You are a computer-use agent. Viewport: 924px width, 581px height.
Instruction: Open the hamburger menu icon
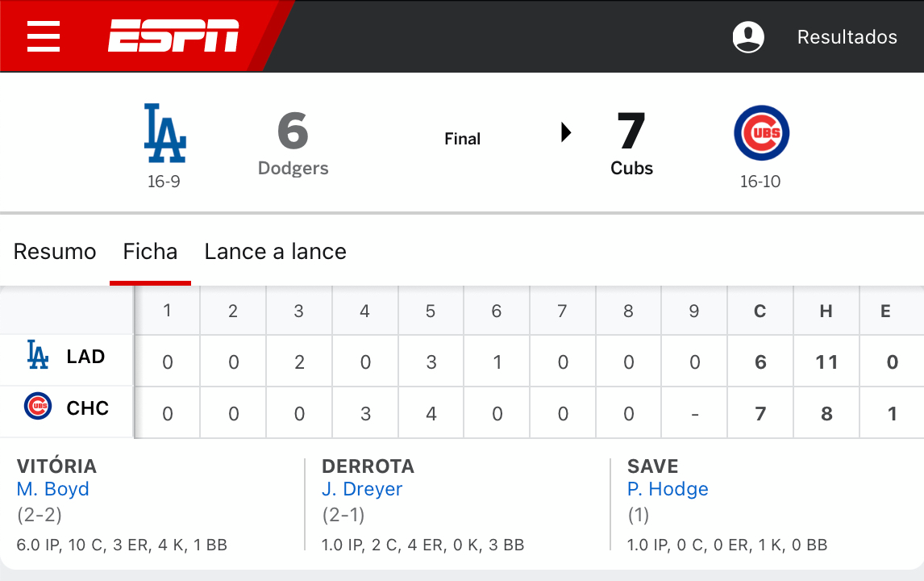[43, 36]
